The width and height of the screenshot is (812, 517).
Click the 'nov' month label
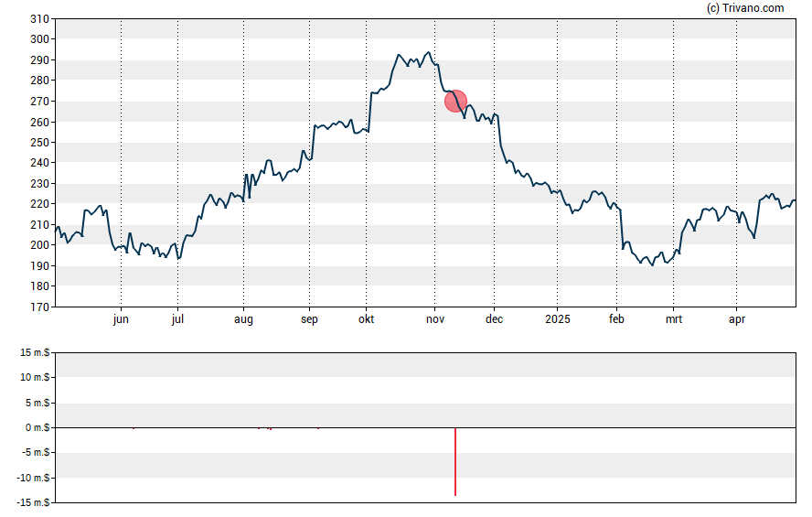tap(435, 319)
